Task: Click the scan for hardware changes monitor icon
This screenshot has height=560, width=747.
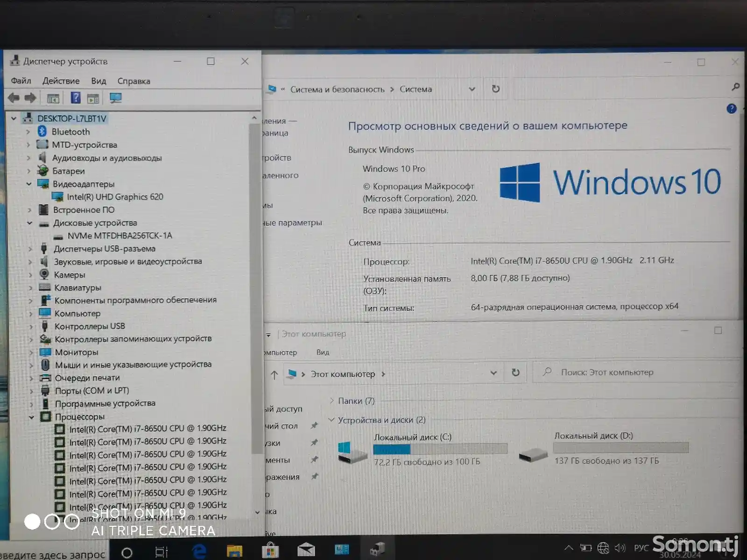Action: (x=115, y=98)
